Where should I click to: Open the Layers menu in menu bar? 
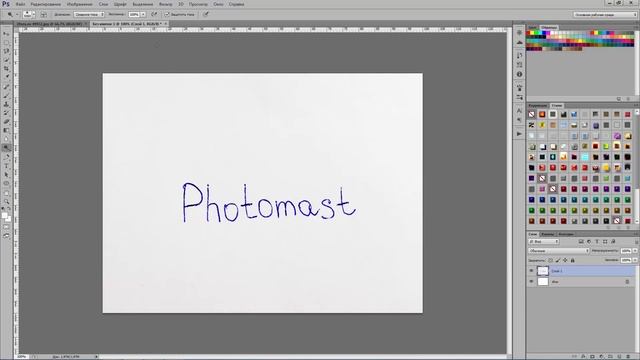(103, 4)
